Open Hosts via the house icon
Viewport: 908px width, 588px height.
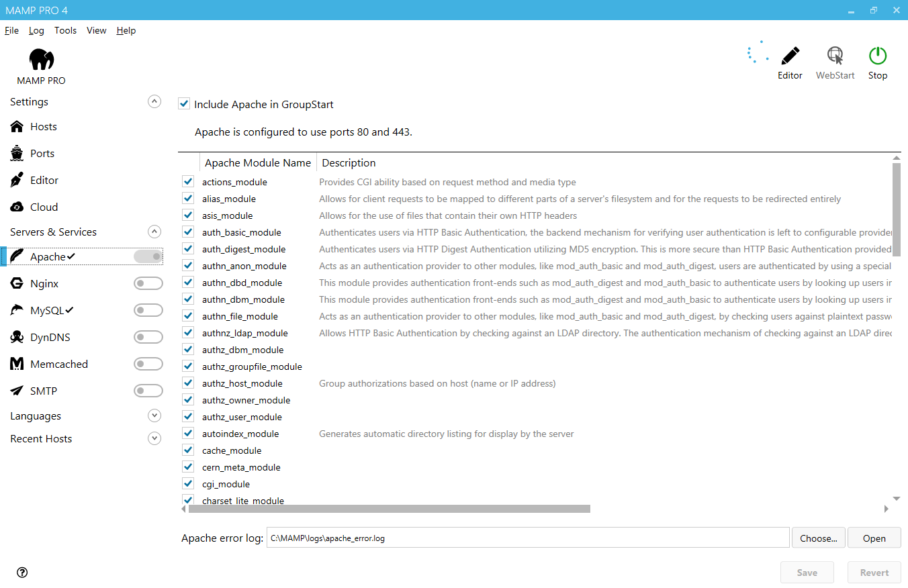tap(17, 126)
